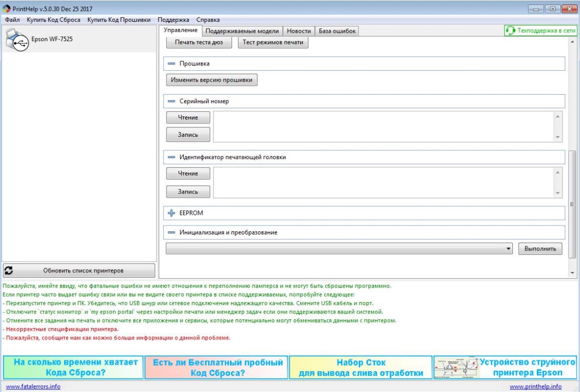The width and height of the screenshot is (580, 392).
Task: Click Чтение under Идентификатор печатающей головки
Action: tap(188, 174)
